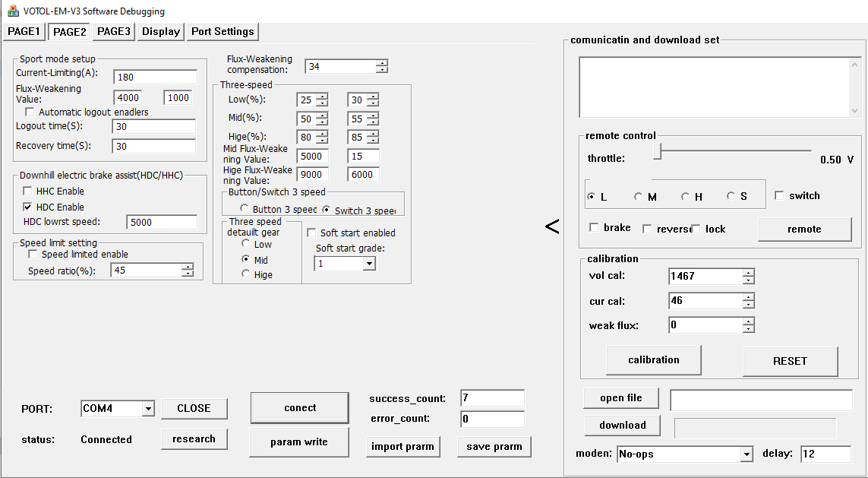Click the throttle slider handle
This screenshot has height=478, width=868.
[658, 153]
